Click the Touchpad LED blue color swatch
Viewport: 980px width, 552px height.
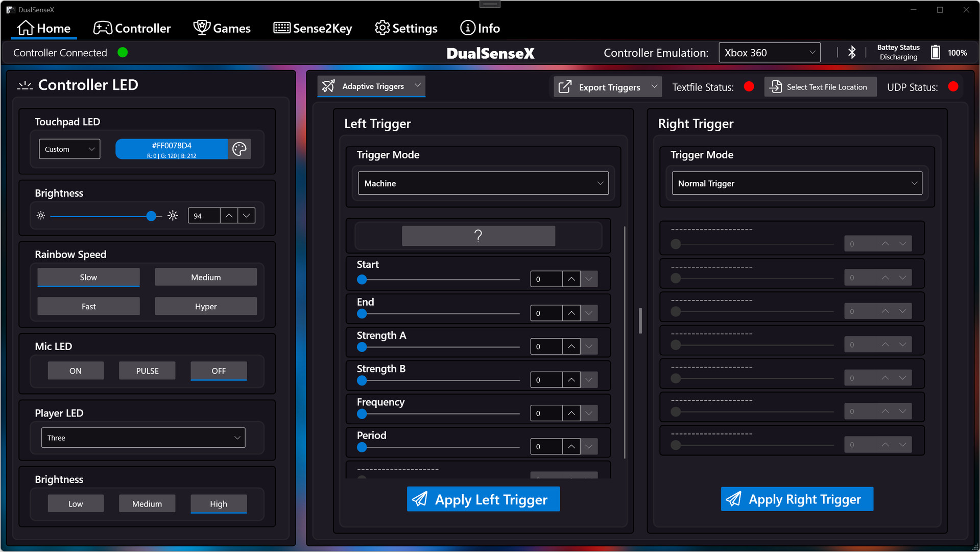pos(172,149)
